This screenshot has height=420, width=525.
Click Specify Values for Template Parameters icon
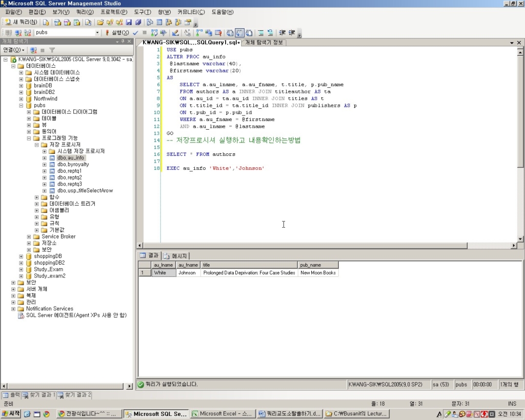coord(188,32)
